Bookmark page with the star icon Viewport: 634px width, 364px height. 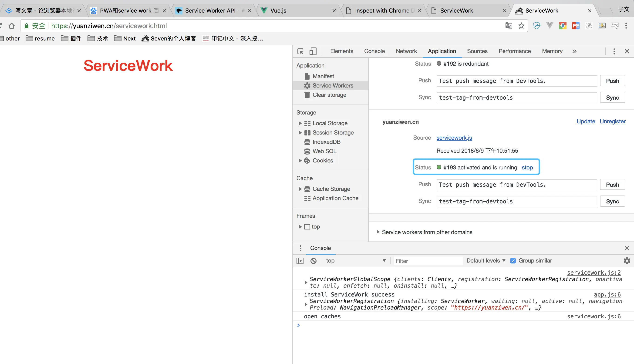[521, 26]
